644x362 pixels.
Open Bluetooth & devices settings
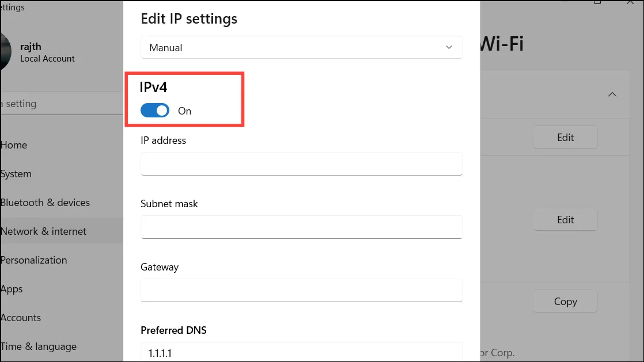[x=45, y=203]
